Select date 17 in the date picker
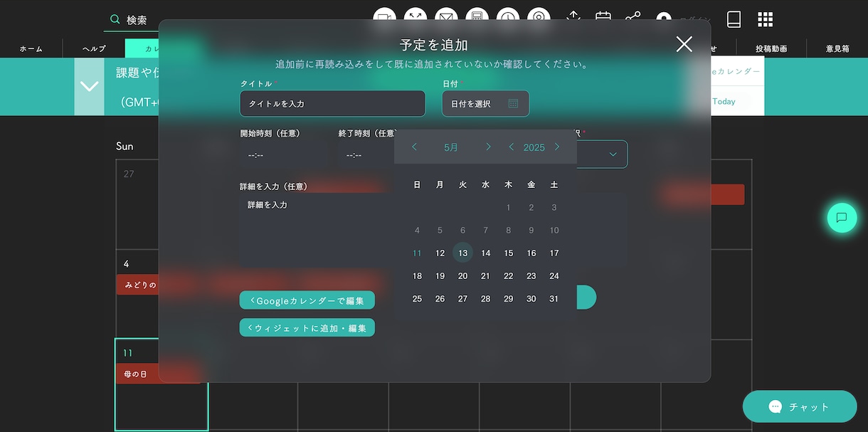This screenshot has width=868, height=432. pos(554,253)
